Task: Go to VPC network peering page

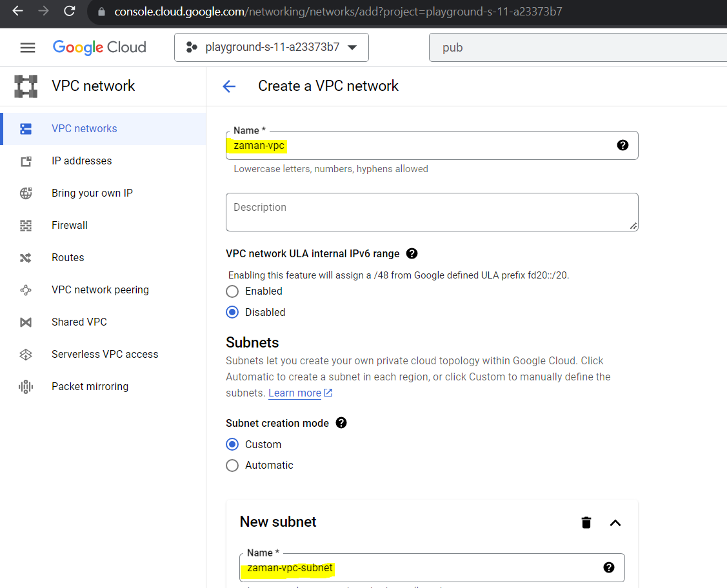Action: [x=100, y=289]
